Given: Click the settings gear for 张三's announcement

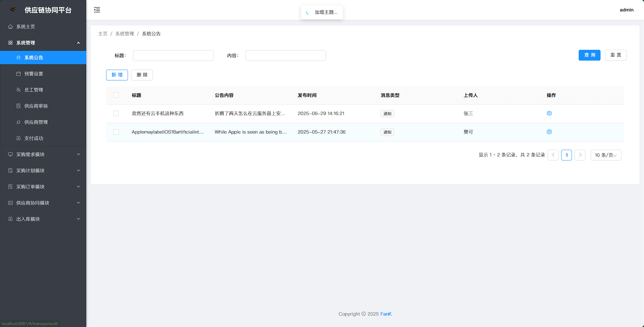Looking at the screenshot, I should (549, 113).
